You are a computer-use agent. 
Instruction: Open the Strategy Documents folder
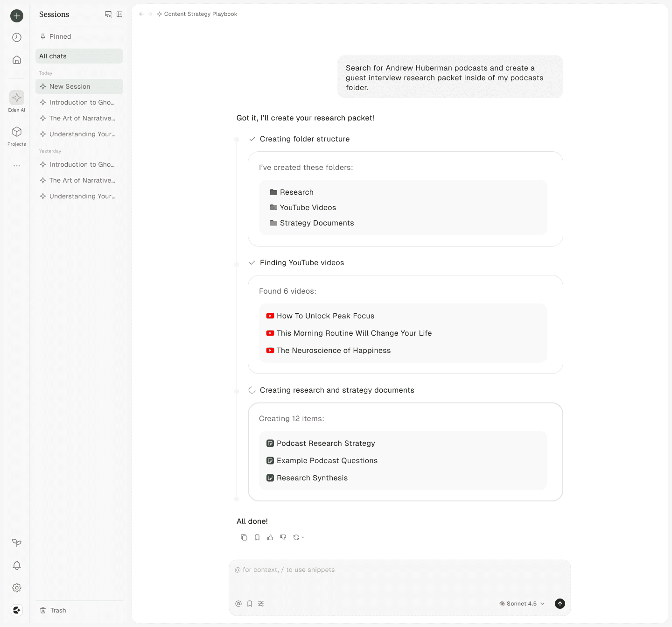(312, 223)
